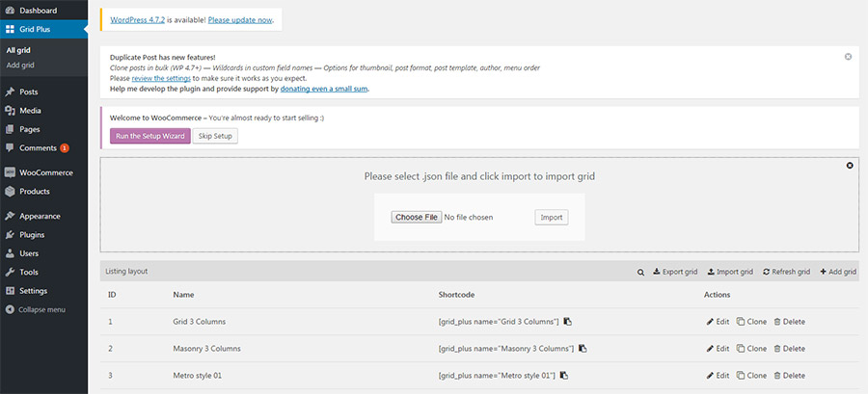This screenshot has width=868, height=394.
Task: Refresh the grid list
Action: (786, 273)
